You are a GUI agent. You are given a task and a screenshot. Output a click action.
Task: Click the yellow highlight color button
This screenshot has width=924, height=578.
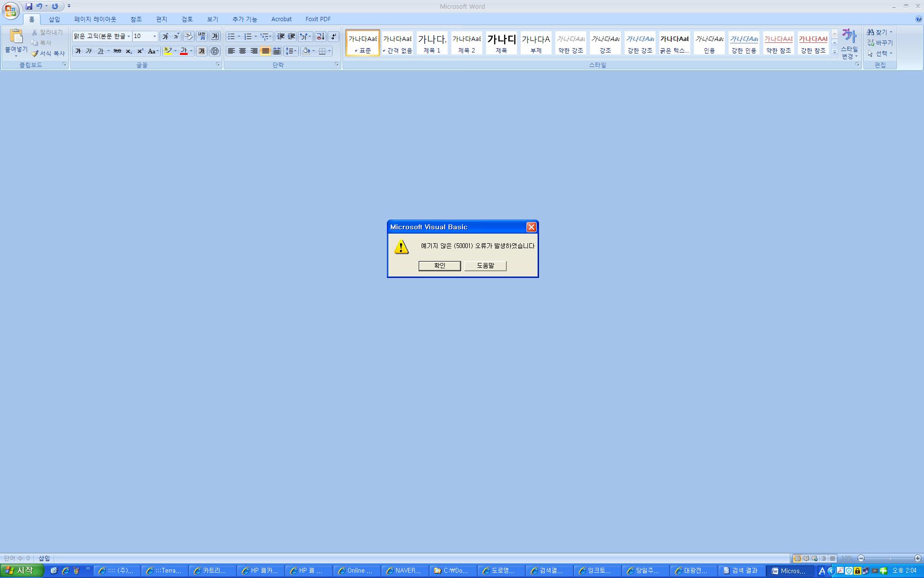click(x=168, y=51)
